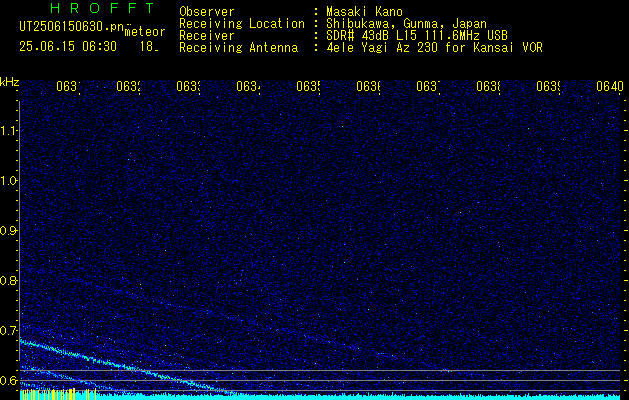
Task: Click the count value 18 beside the timestamp
Action: 147,47
